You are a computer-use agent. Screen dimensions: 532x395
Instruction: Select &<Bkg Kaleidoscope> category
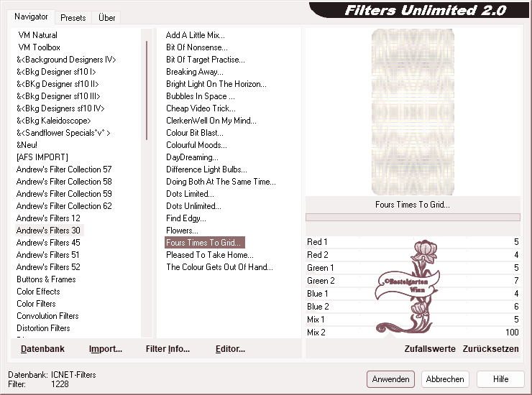tap(54, 121)
